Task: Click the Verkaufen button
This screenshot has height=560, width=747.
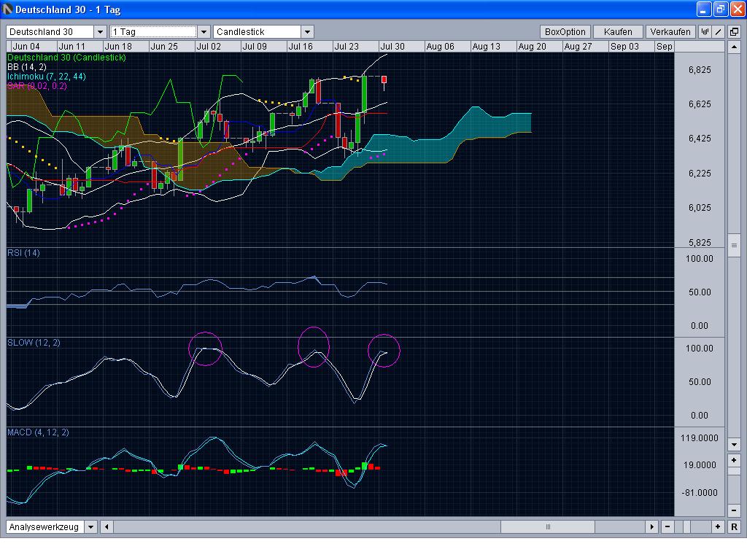Action: pos(670,32)
